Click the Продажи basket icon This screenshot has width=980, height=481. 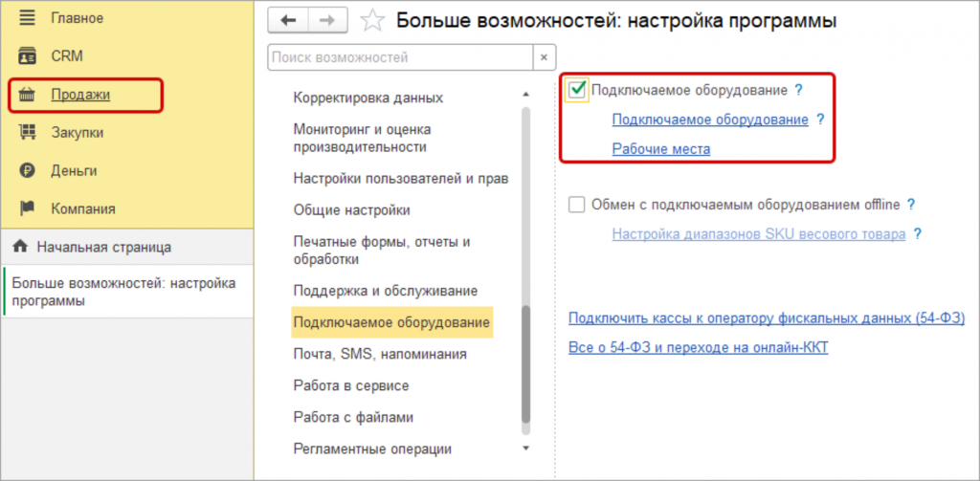(x=27, y=95)
